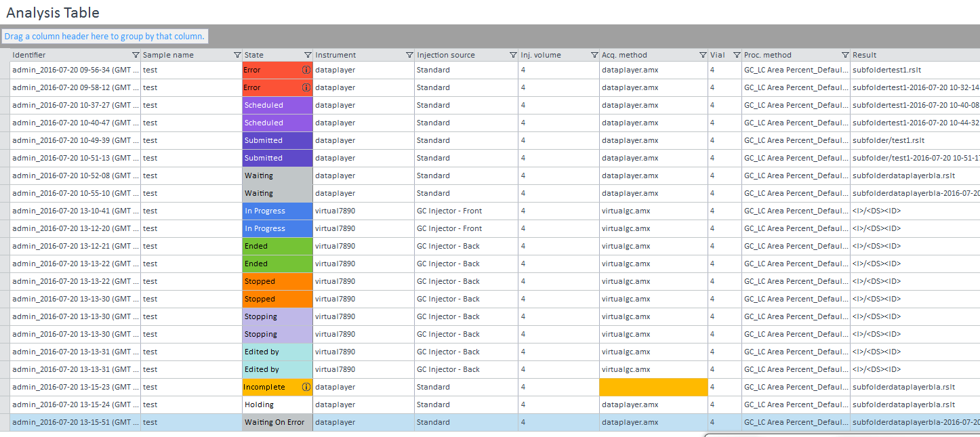The image size is (980, 437).
Task: Select the green Ended cell of row 13-12-21
Action: click(x=277, y=246)
